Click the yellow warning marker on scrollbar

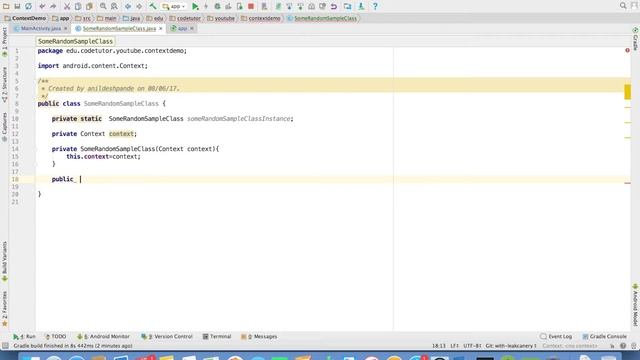(627, 92)
